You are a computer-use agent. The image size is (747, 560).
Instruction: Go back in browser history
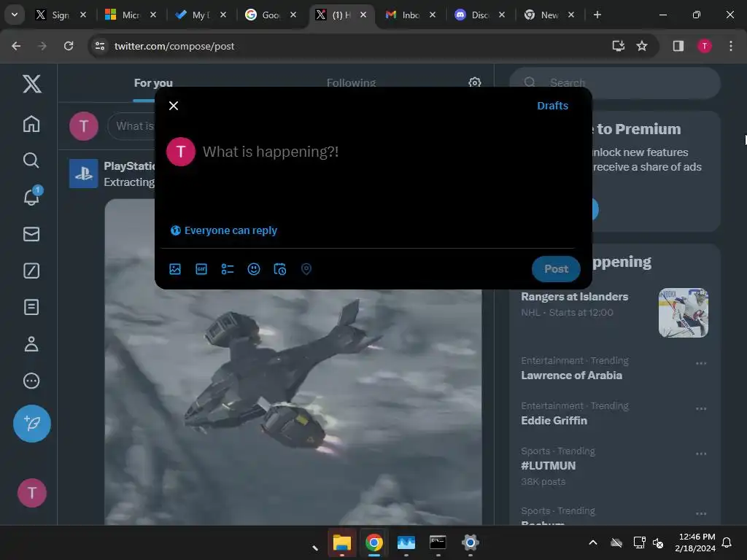click(x=16, y=46)
